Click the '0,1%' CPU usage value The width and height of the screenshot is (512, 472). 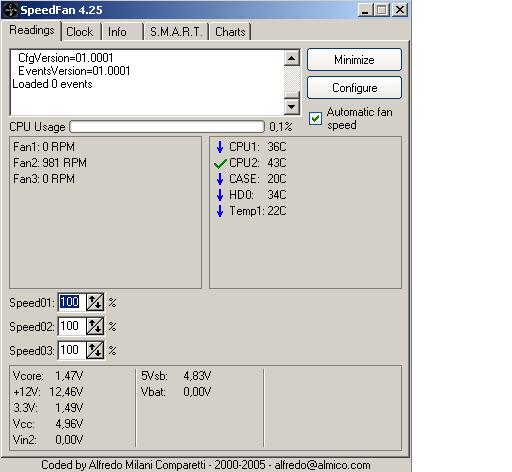pos(281,127)
